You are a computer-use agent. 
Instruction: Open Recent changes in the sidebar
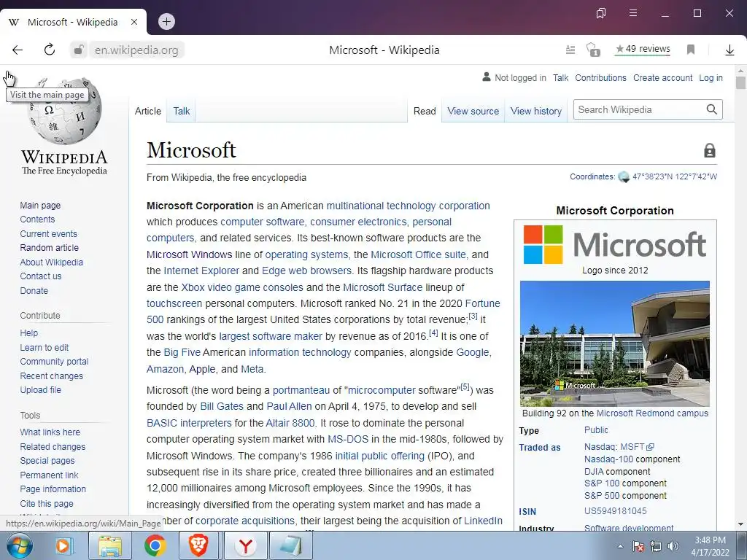(x=52, y=376)
